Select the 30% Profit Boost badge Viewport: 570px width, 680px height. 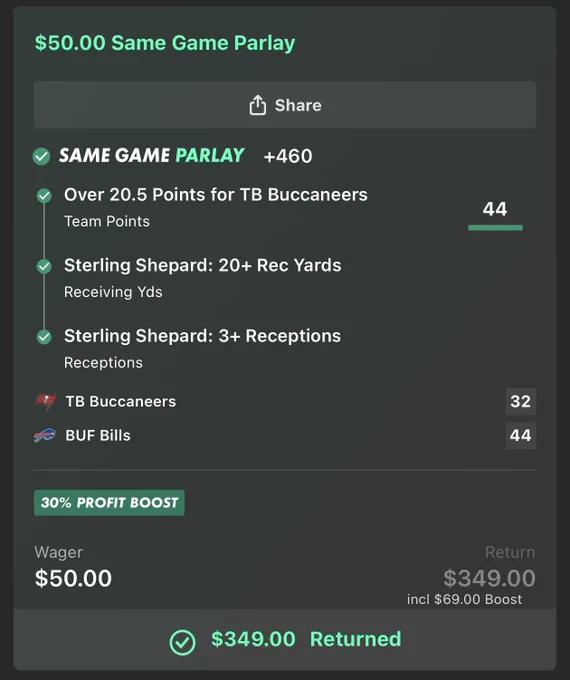[109, 503]
